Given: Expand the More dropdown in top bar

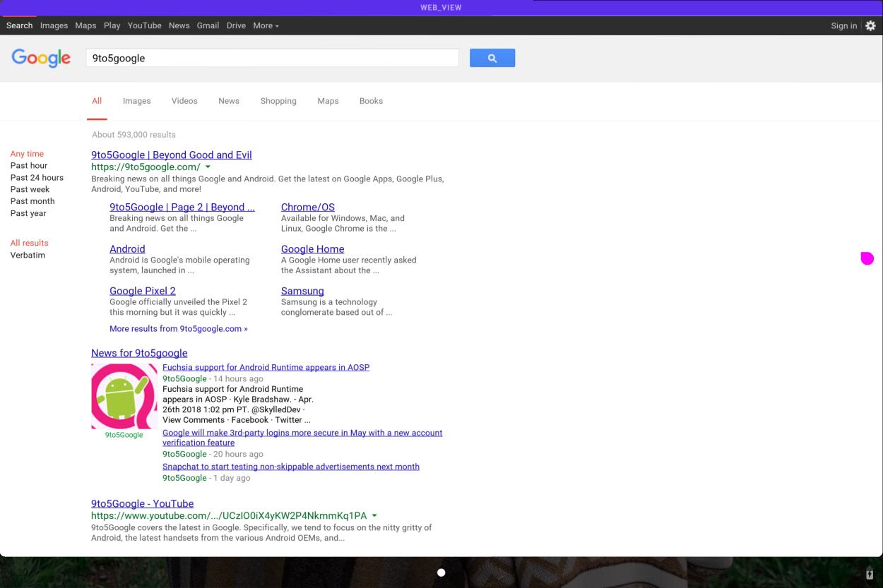Looking at the screenshot, I should click(266, 25).
